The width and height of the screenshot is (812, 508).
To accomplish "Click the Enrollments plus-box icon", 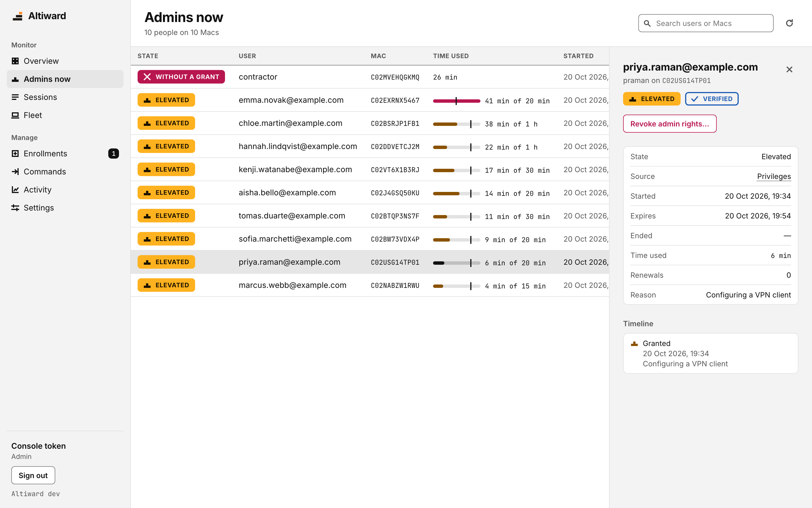I will pos(15,154).
